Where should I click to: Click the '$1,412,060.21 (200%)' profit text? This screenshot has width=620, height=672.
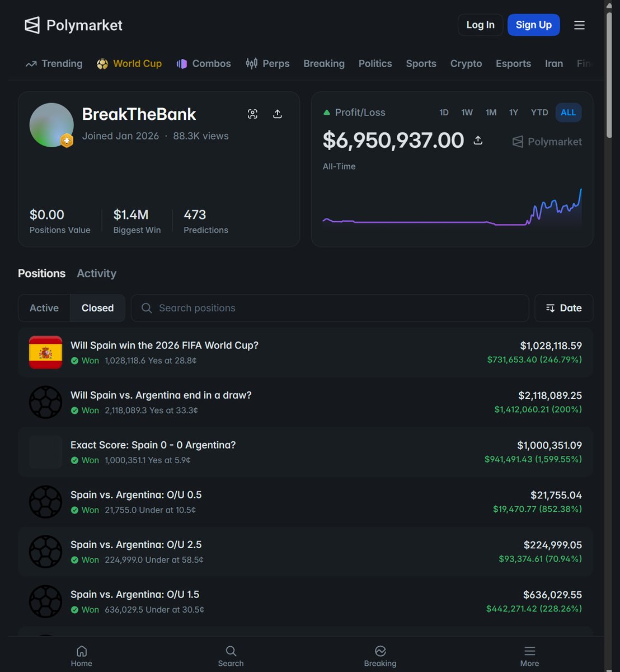click(538, 409)
